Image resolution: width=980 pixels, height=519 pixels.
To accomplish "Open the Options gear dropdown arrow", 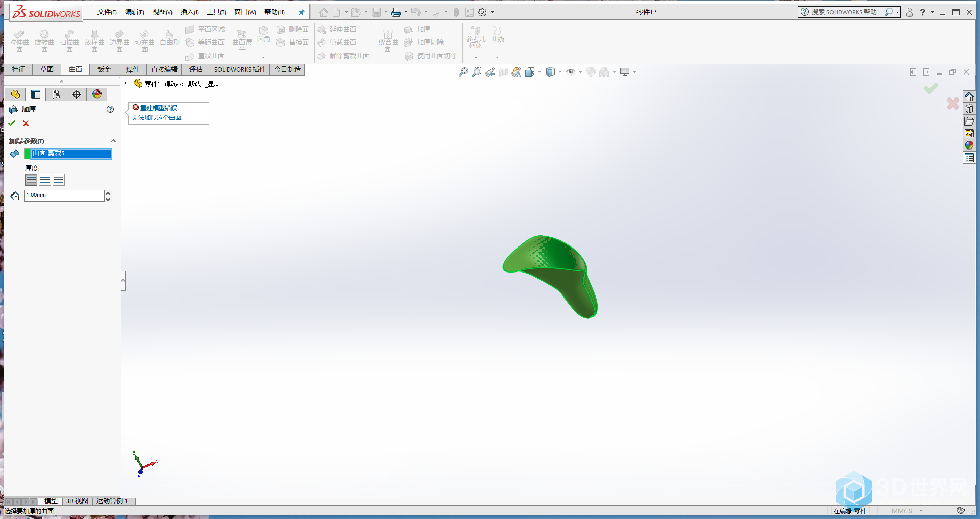I will pyautogui.click(x=492, y=12).
